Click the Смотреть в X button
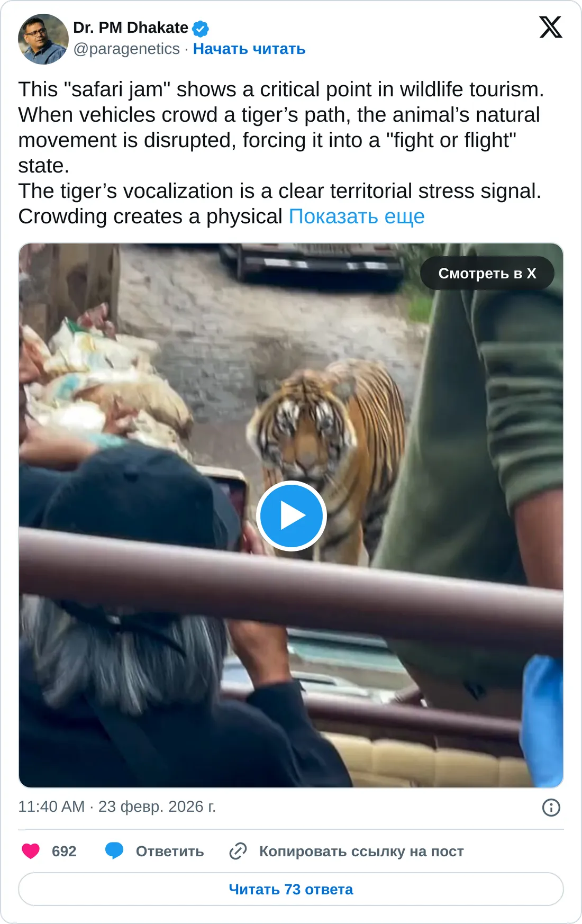582x924 pixels. [x=487, y=273]
